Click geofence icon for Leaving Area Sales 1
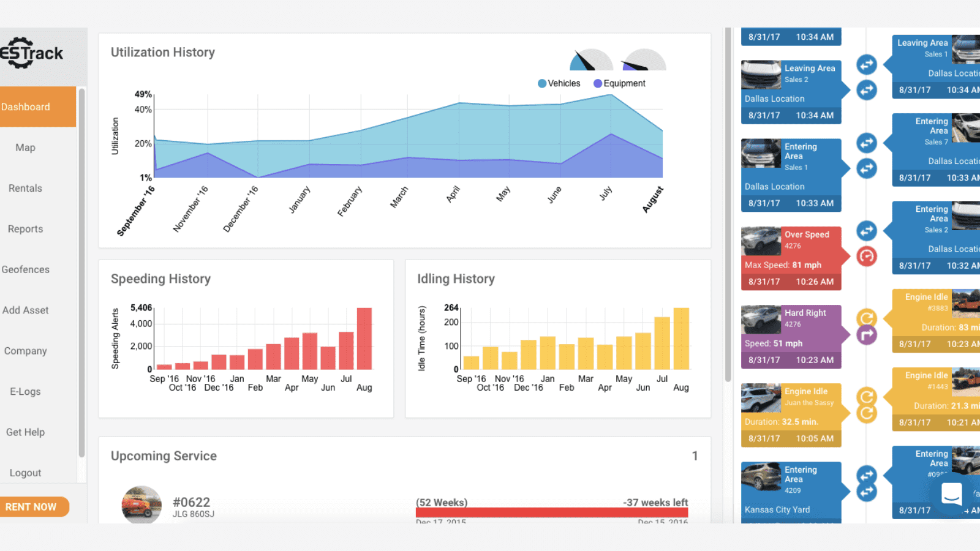 (867, 64)
